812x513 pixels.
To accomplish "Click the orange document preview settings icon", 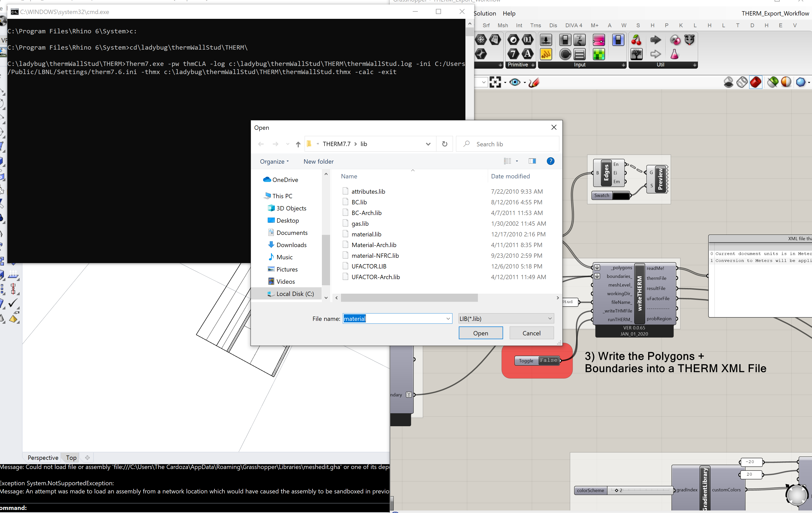I will coord(786,82).
